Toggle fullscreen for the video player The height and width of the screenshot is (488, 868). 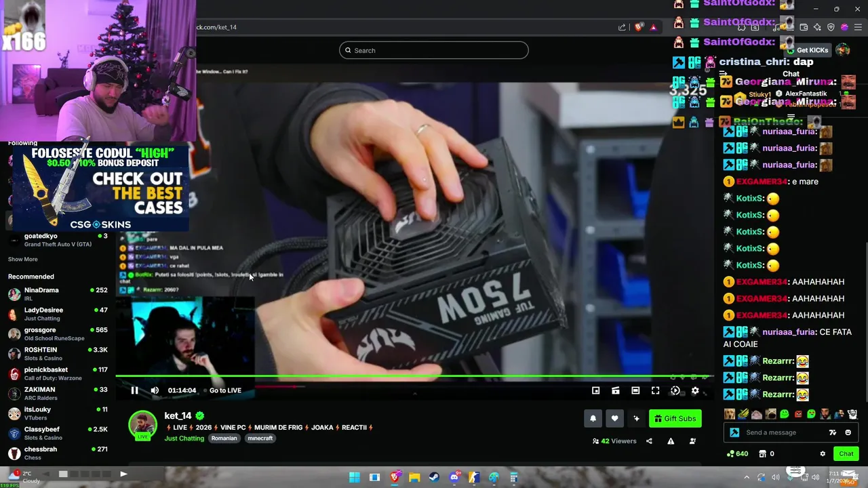(655, 390)
